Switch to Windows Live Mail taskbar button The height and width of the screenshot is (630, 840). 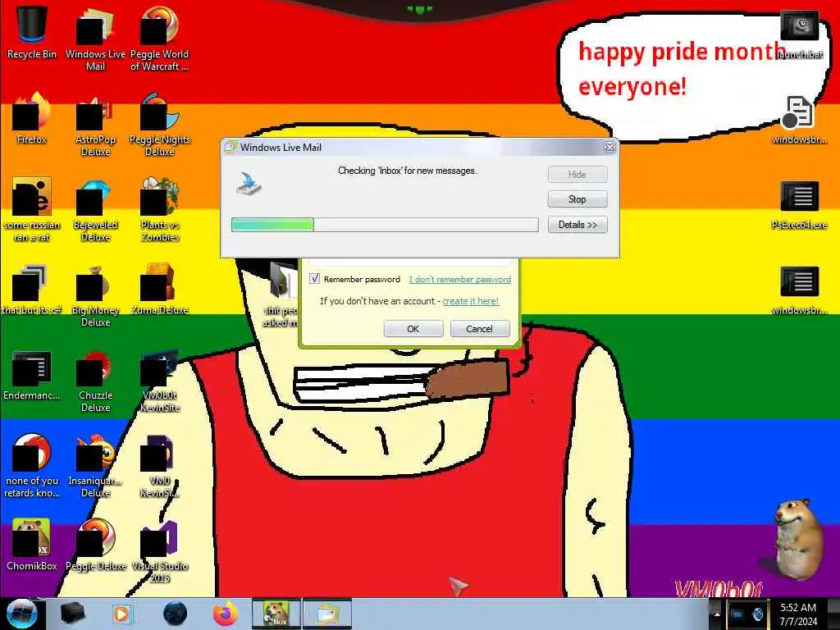327,614
